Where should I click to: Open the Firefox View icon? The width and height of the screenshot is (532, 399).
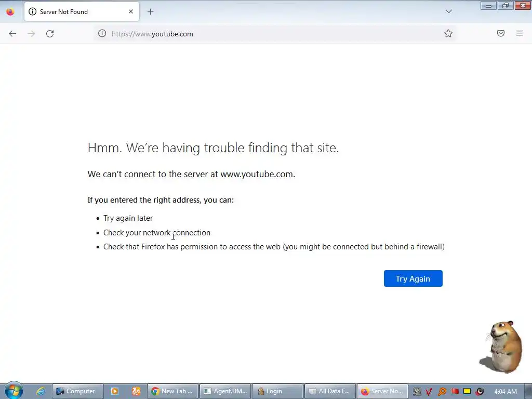click(x=10, y=12)
